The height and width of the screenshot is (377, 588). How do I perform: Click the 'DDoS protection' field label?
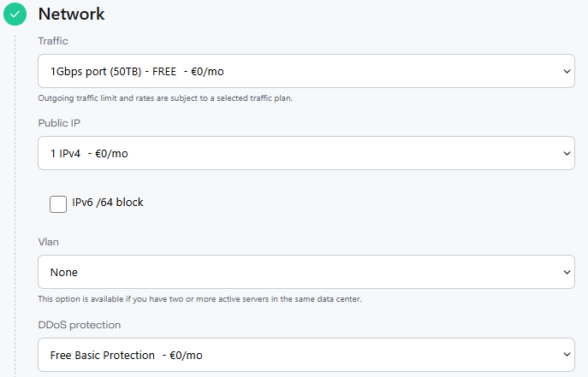pos(80,324)
